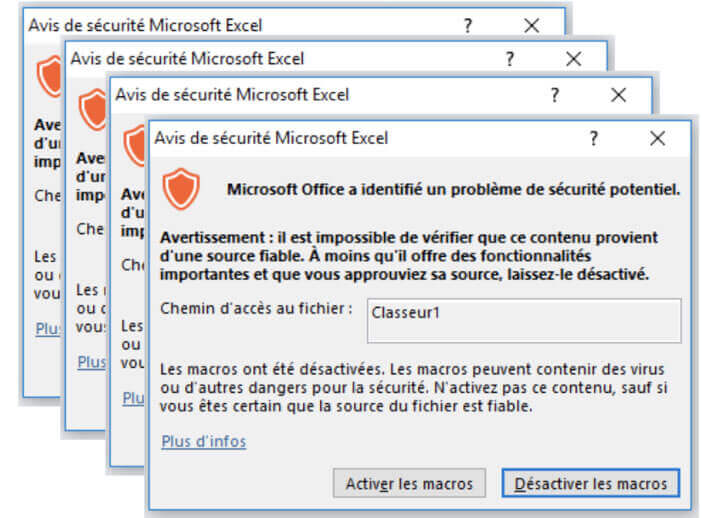702x518 pixels.
Task: Open the Plus d'infos link in front dialog
Action: 204,441
